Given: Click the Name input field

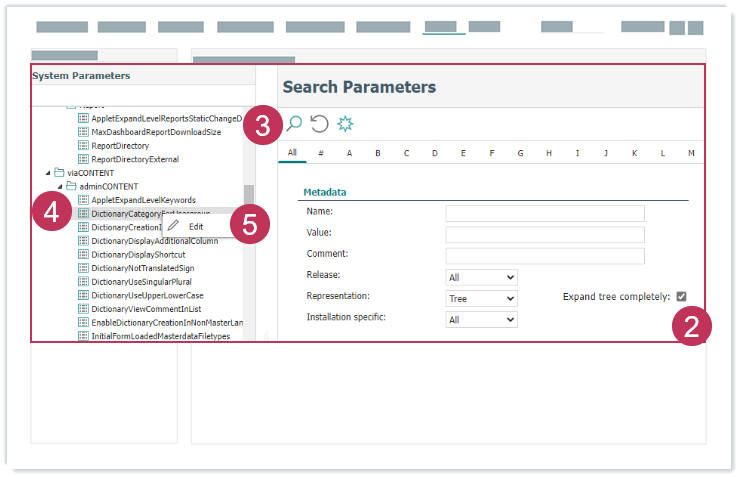Looking at the screenshot, I should [544, 213].
